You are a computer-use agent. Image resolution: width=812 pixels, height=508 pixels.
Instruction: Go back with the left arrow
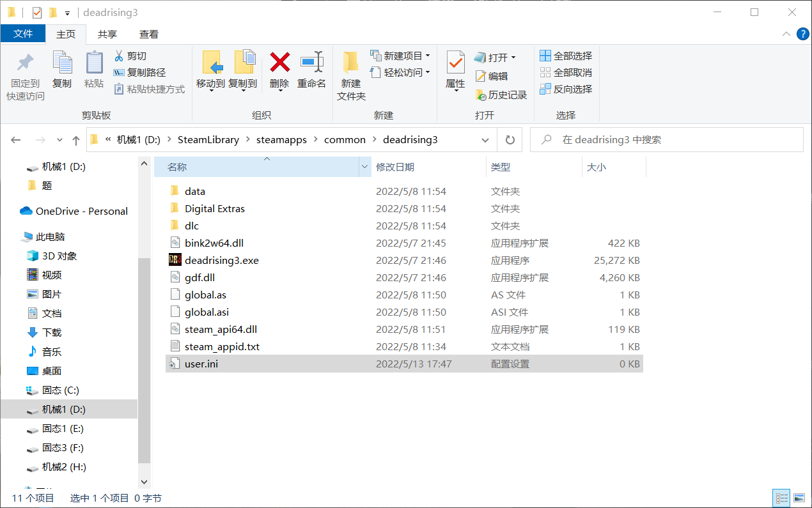[16, 140]
